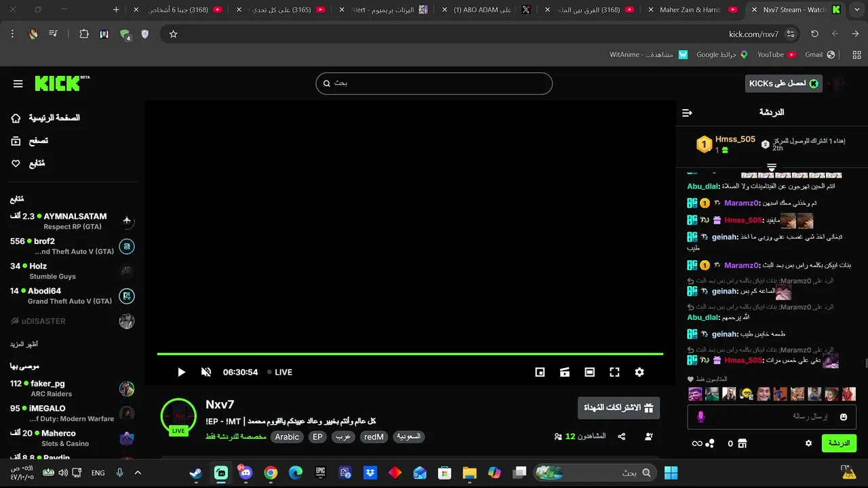This screenshot has width=868, height=488.
Task: Switch to the البرثات بريميوم Alert tab
Action: pos(385,9)
